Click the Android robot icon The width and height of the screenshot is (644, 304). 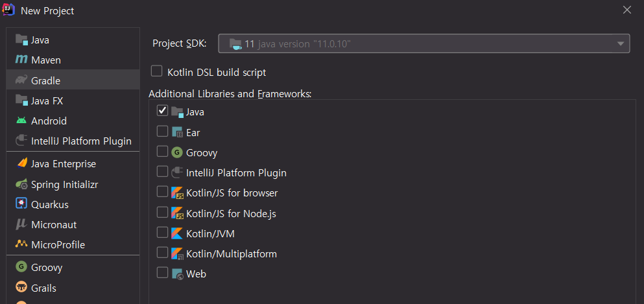(x=21, y=121)
